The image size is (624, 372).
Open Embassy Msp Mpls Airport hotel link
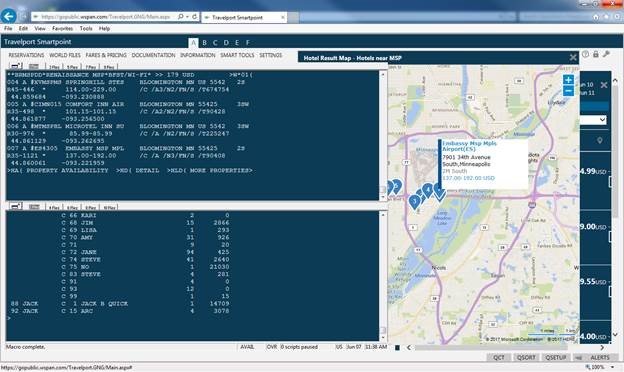click(x=469, y=146)
